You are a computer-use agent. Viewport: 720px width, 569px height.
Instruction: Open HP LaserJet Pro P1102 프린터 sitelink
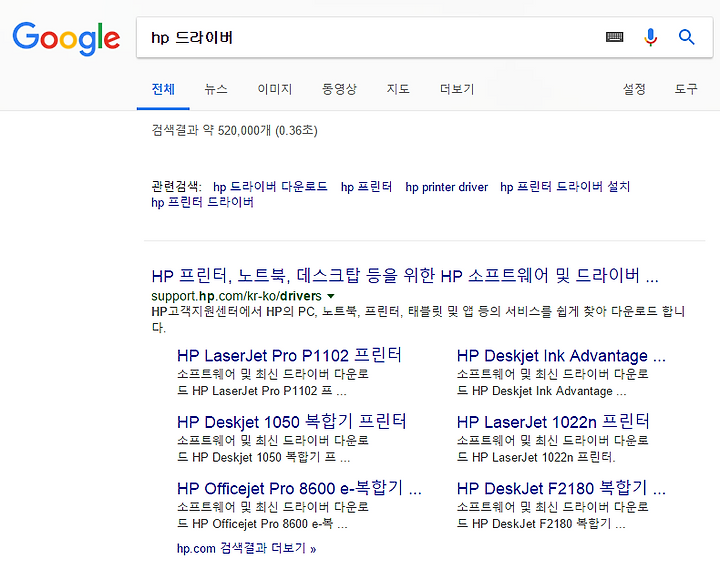pyautogui.click(x=289, y=355)
